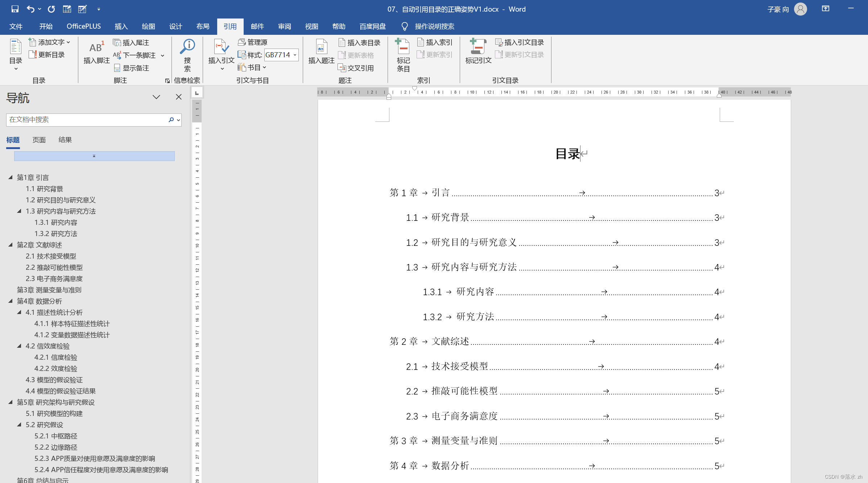Screen dimensions: 868x483
Task: Open the customize quick access toolbar dropdown
Action: pos(99,9)
